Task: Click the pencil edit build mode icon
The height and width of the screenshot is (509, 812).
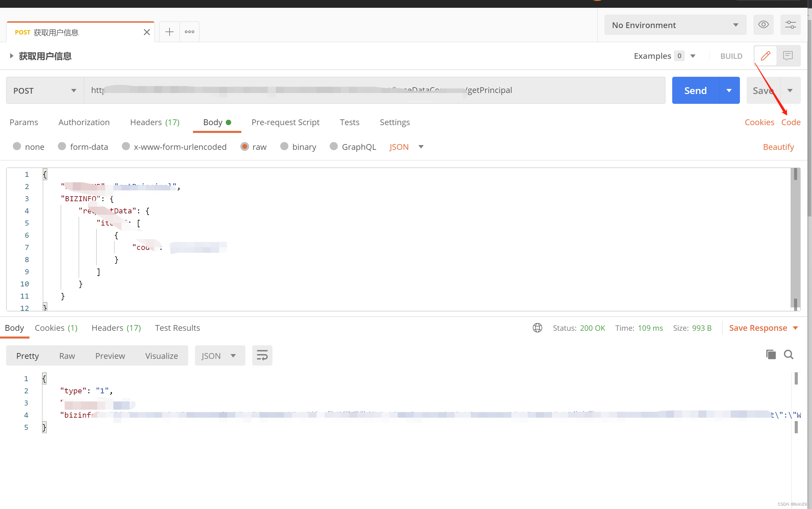Action: coord(765,56)
